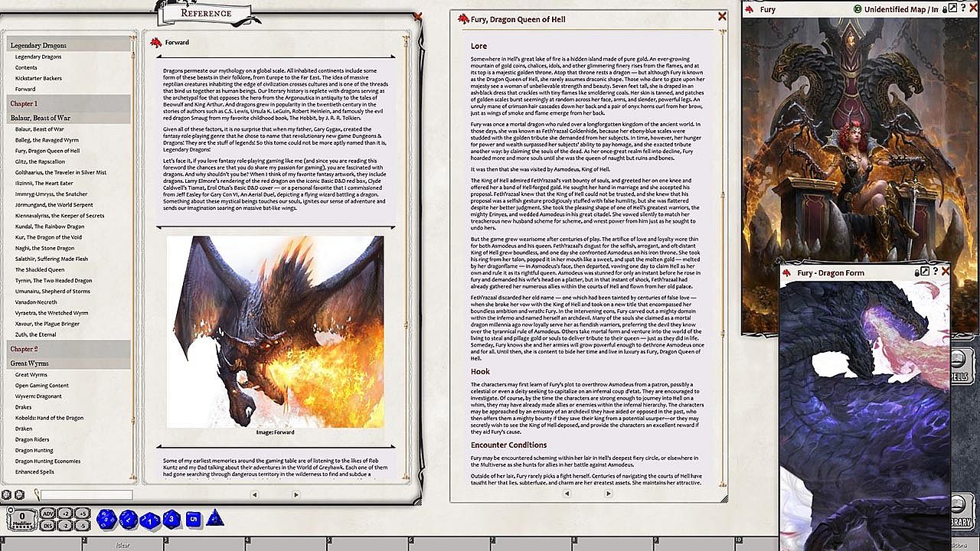Screen dimensions: 980x551
Task: Toggle the -5 modifier button
Action: click(83, 525)
